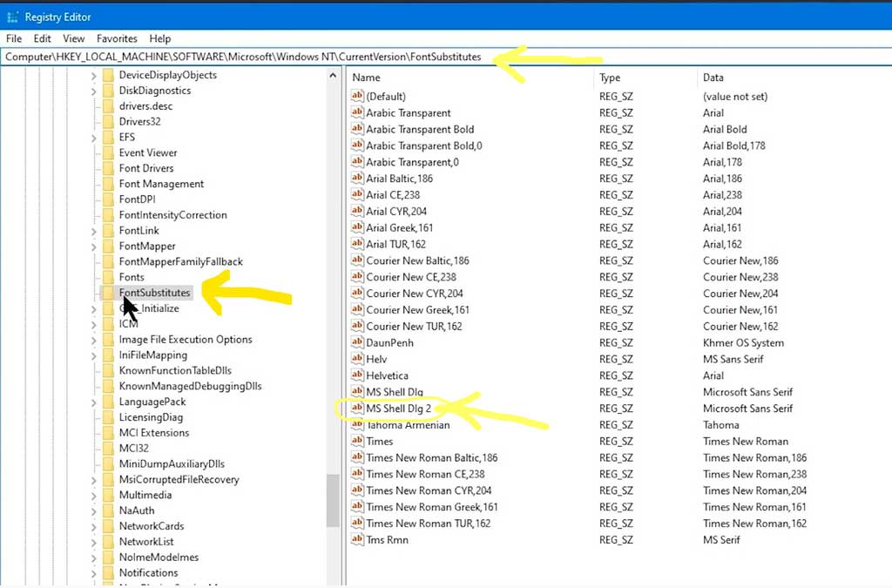Click the Event Viewer folder icon
This screenshot has width=892, height=588.
tap(108, 153)
